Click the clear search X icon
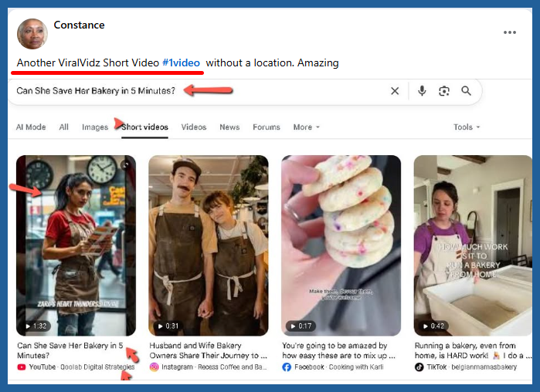This screenshot has width=540, height=392. (x=395, y=91)
